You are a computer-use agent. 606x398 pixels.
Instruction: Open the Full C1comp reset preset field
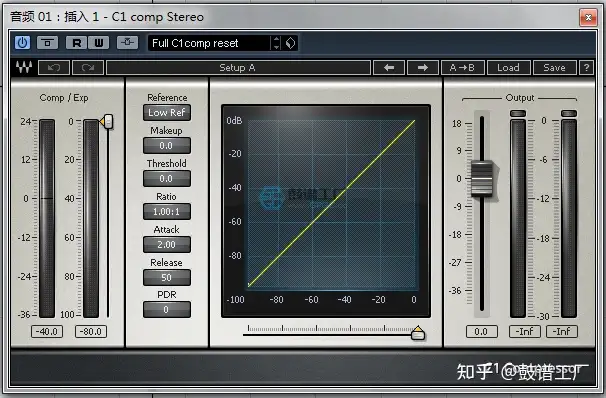(209, 43)
